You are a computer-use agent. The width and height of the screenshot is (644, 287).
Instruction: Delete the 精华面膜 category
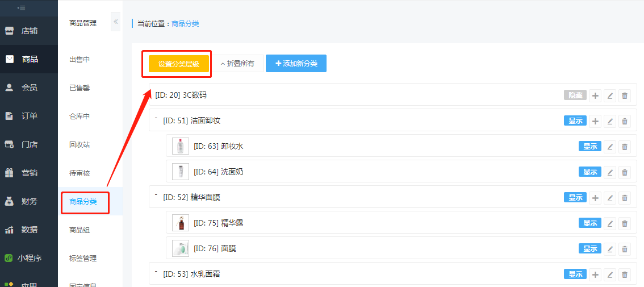tap(625, 198)
